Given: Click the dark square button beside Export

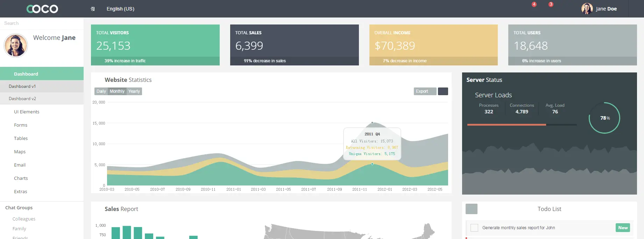Looking at the screenshot, I should coord(443,91).
